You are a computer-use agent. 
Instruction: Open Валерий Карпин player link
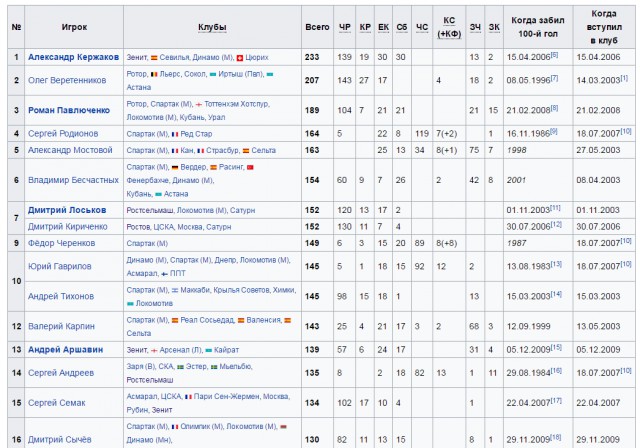61,326
